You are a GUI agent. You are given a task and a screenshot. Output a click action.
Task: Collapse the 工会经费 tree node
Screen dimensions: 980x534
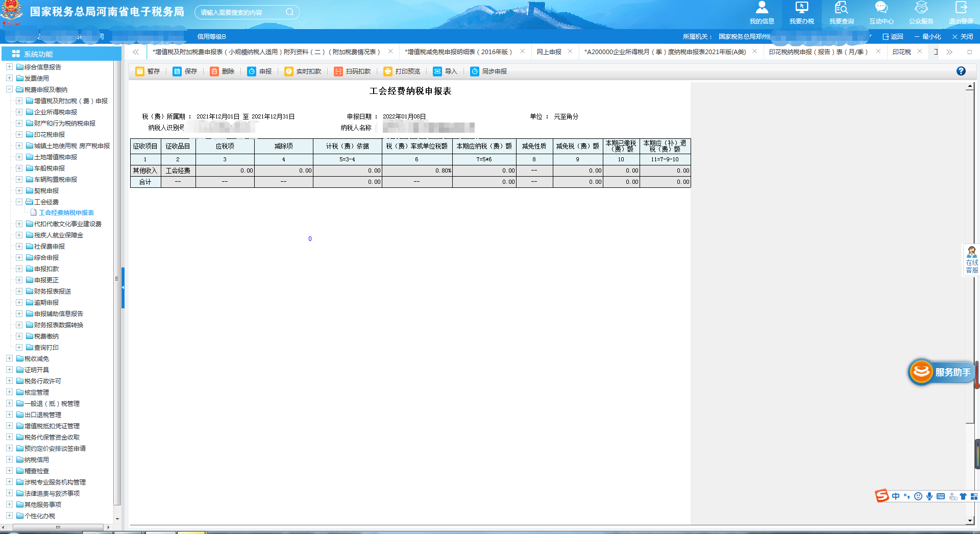click(x=19, y=202)
